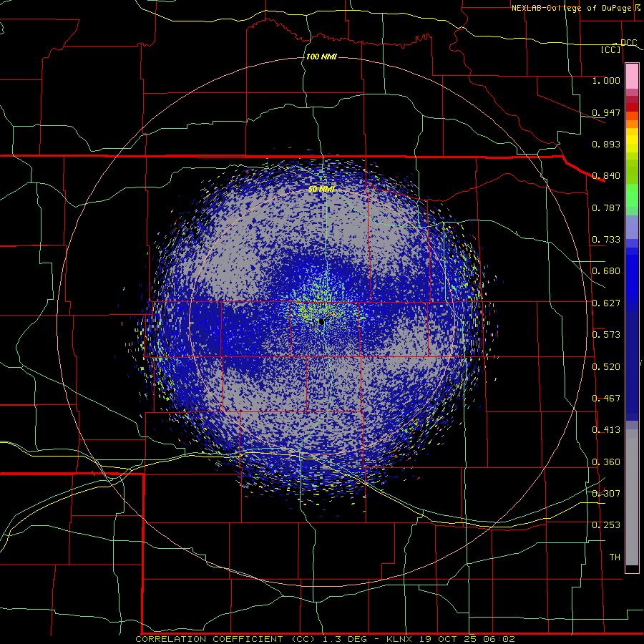Select the 0.520 value on the scale
This screenshot has width=644, height=644.
point(606,367)
